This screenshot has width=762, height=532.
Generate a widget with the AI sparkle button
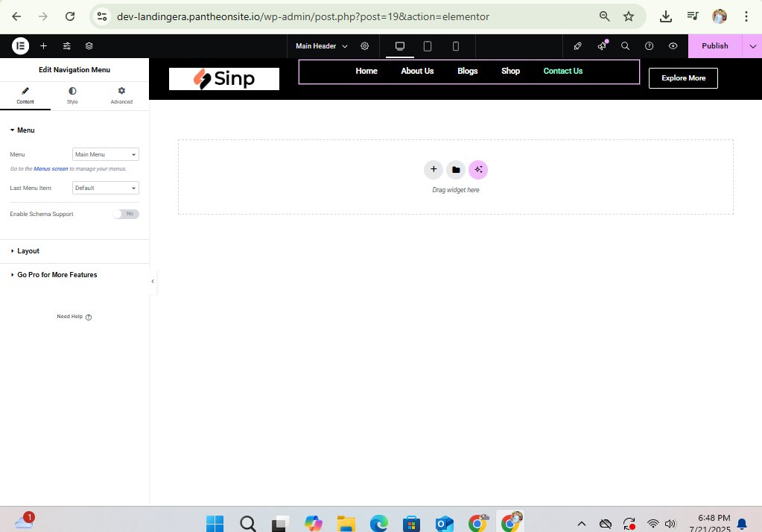[x=478, y=170]
